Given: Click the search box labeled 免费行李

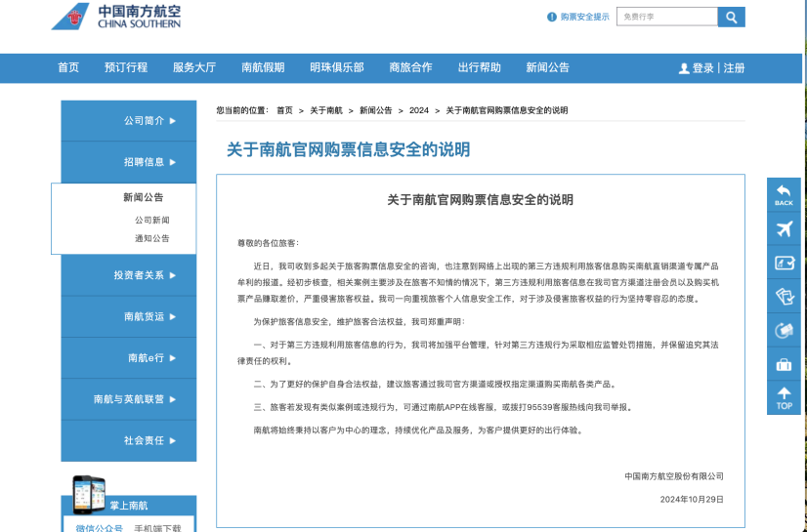Looking at the screenshot, I should tap(667, 17).
